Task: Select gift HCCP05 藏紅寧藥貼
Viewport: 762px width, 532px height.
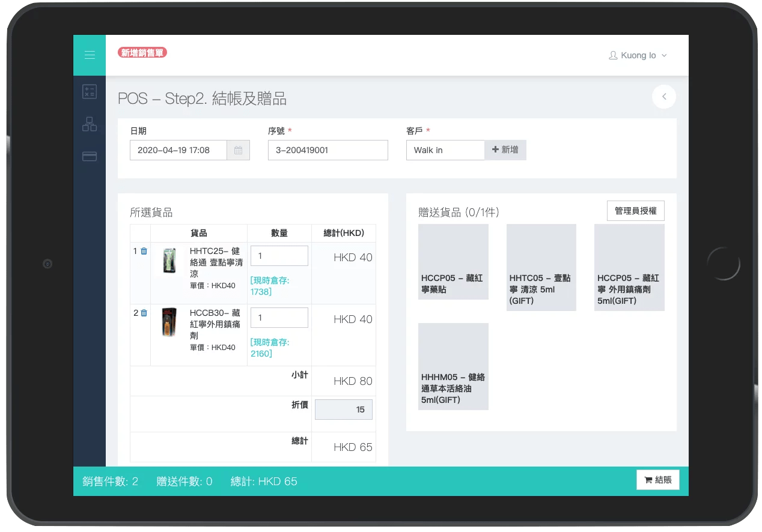Action: [x=453, y=262]
